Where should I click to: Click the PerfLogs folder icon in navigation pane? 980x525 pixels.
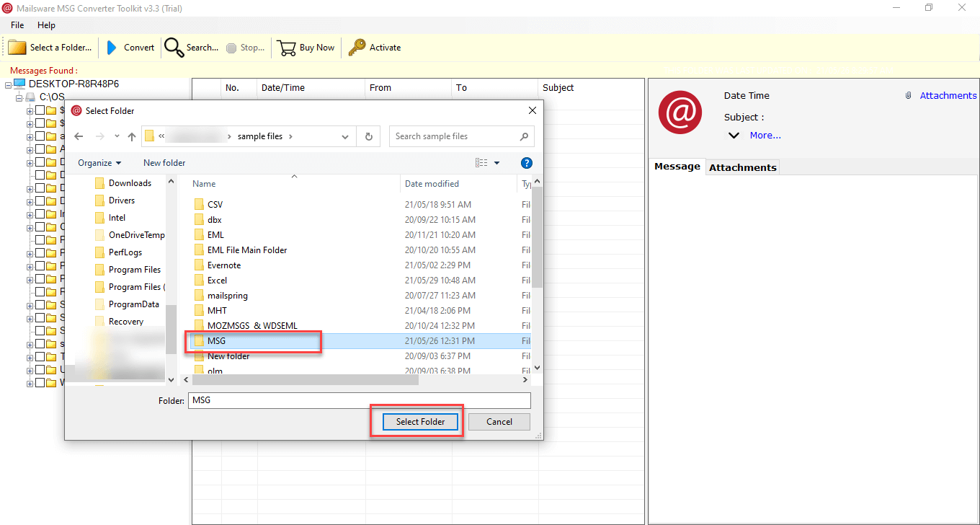[x=100, y=252]
